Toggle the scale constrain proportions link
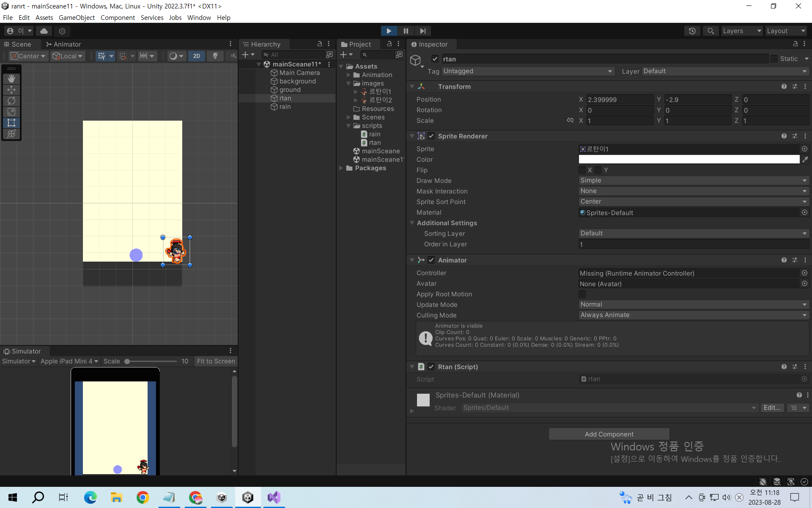 (570, 120)
